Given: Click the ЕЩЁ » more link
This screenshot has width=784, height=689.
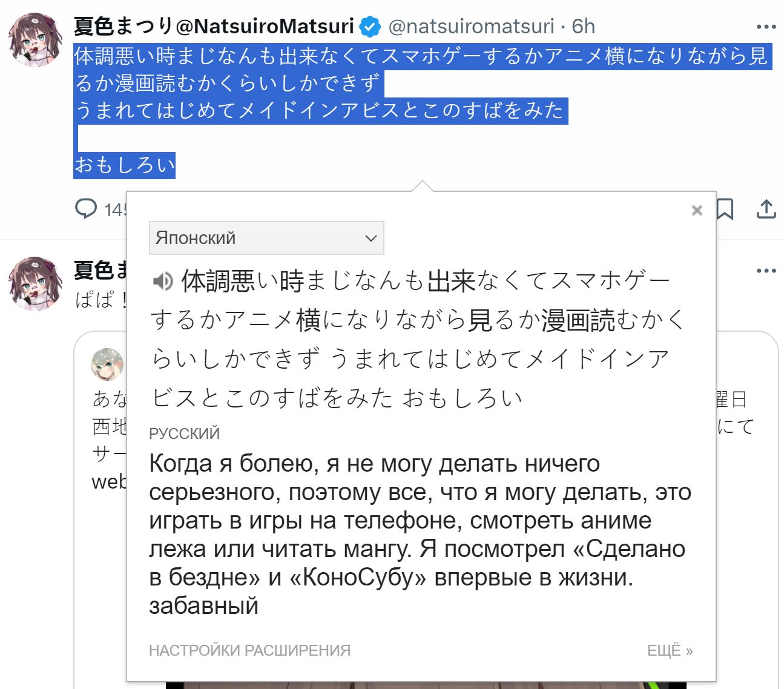Looking at the screenshot, I should coord(670,650).
